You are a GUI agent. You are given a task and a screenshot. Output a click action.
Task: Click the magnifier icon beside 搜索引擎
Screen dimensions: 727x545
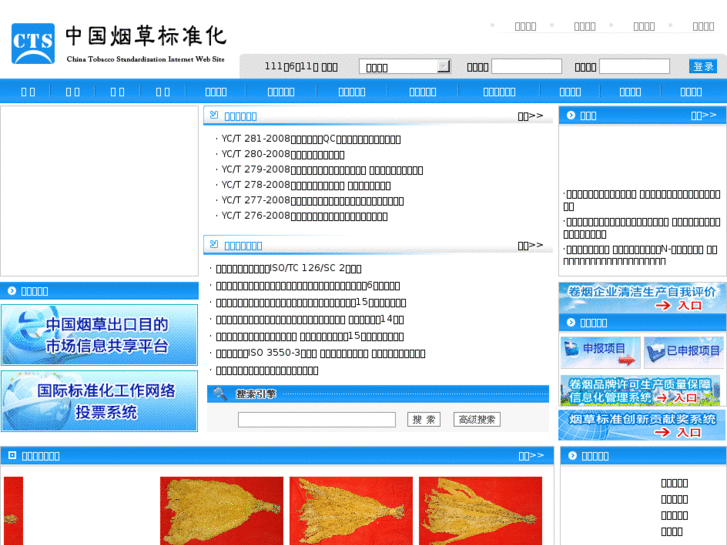pos(220,394)
